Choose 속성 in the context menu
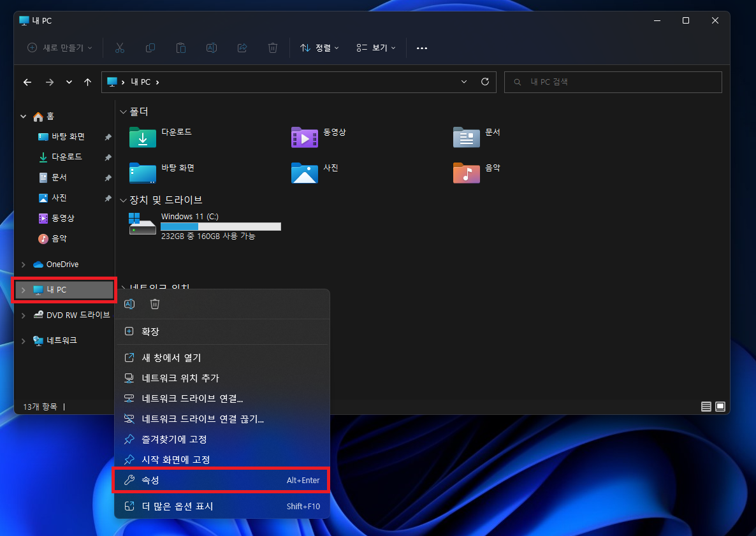 tap(222, 480)
